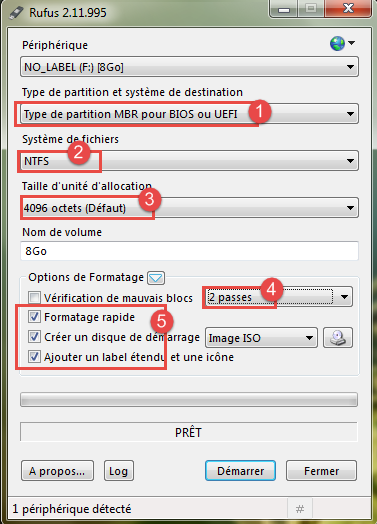Open the NTFS file system dropdown

point(190,161)
